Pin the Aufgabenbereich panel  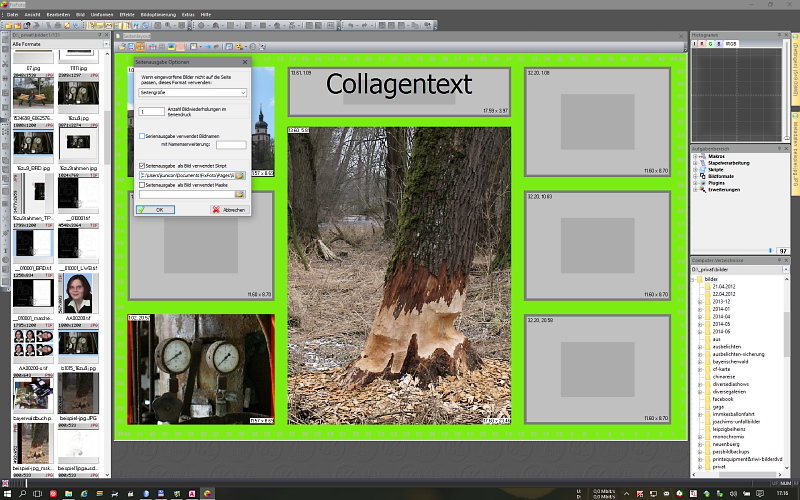[x=779, y=148]
